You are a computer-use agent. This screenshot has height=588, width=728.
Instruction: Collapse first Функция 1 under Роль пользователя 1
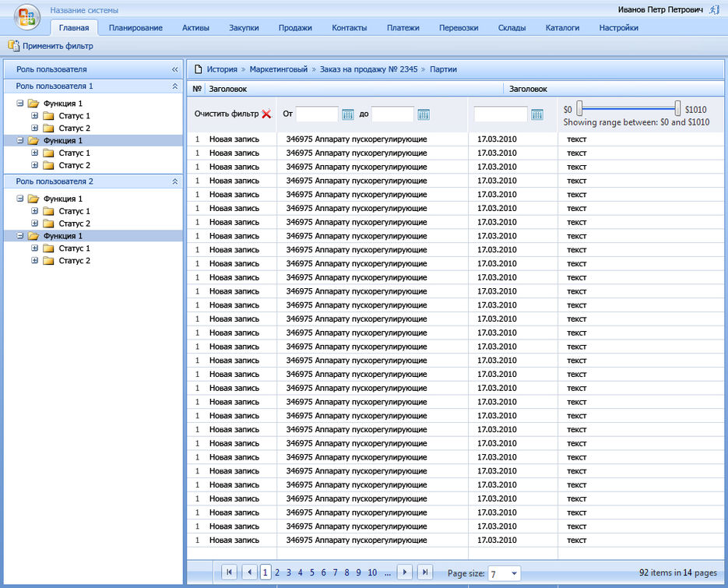pyautogui.click(x=20, y=103)
